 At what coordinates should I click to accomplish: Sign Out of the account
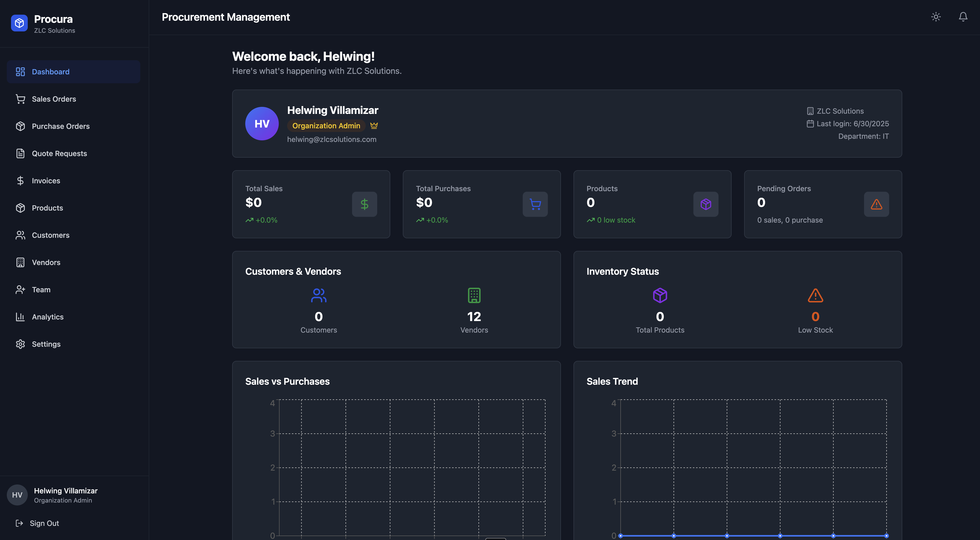tap(44, 523)
